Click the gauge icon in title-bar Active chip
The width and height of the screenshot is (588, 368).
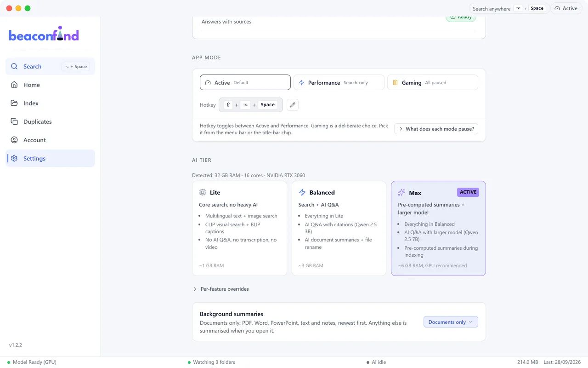558,8
